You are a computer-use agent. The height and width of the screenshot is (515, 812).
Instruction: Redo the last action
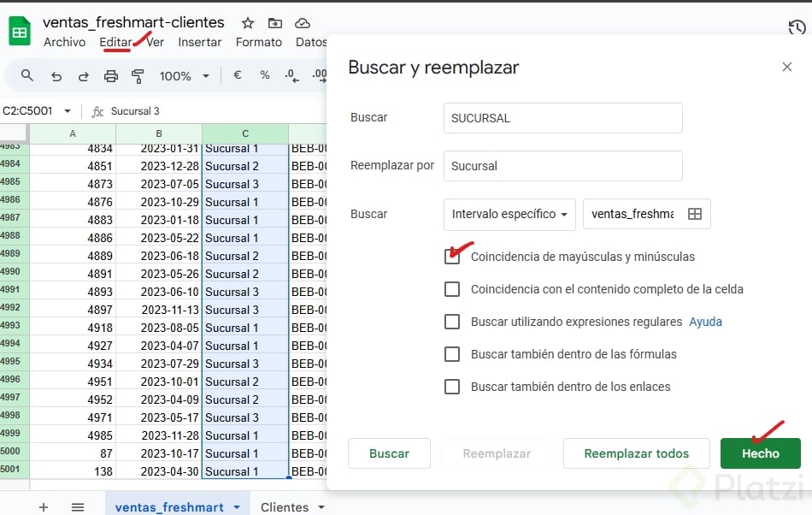84,76
